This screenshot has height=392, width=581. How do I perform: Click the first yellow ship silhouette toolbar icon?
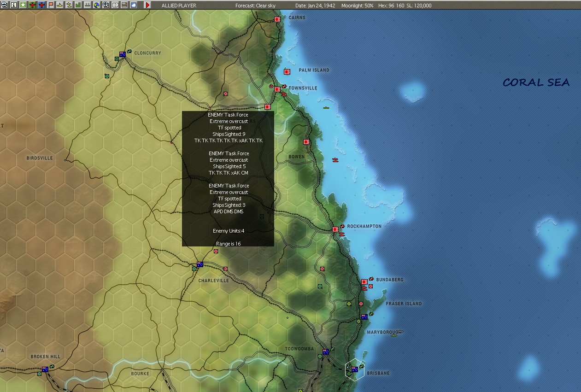pos(59,5)
